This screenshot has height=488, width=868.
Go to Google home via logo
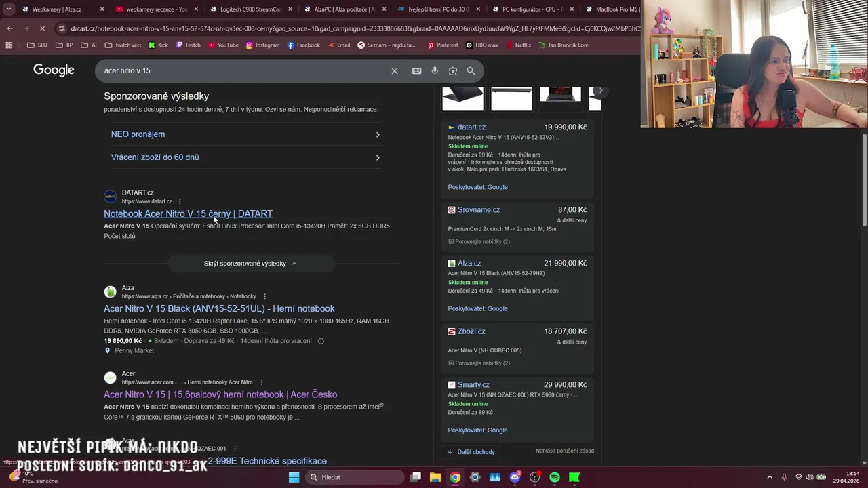(54, 70)
